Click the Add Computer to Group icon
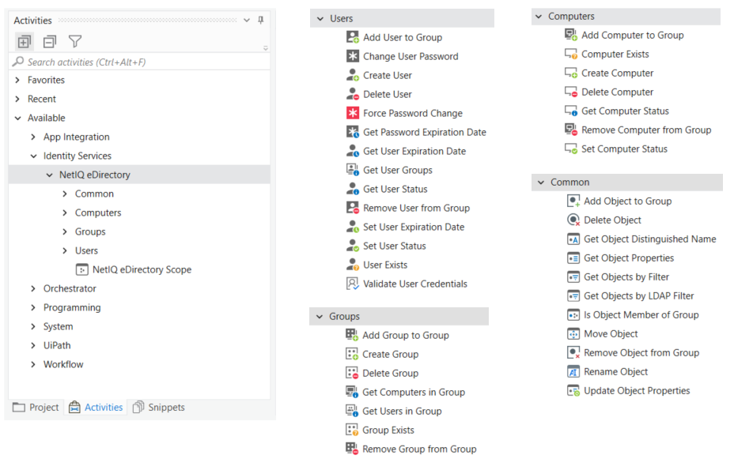 click(571, 35)
